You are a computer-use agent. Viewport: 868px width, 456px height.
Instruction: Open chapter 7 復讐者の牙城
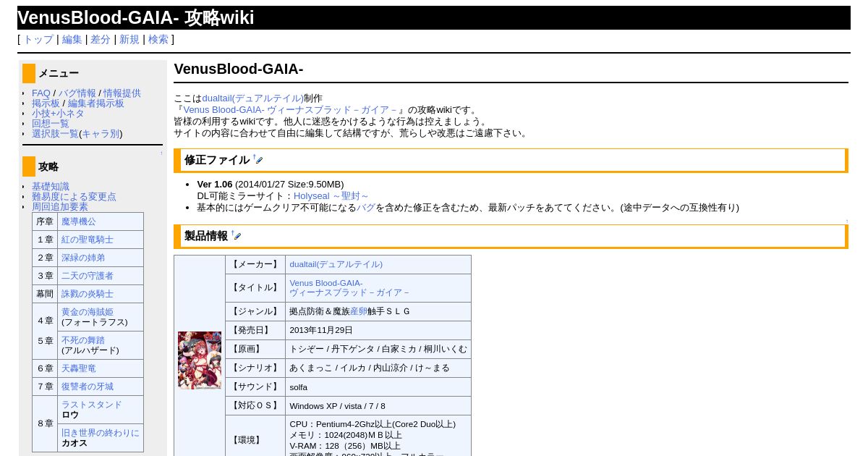[88, 387]
